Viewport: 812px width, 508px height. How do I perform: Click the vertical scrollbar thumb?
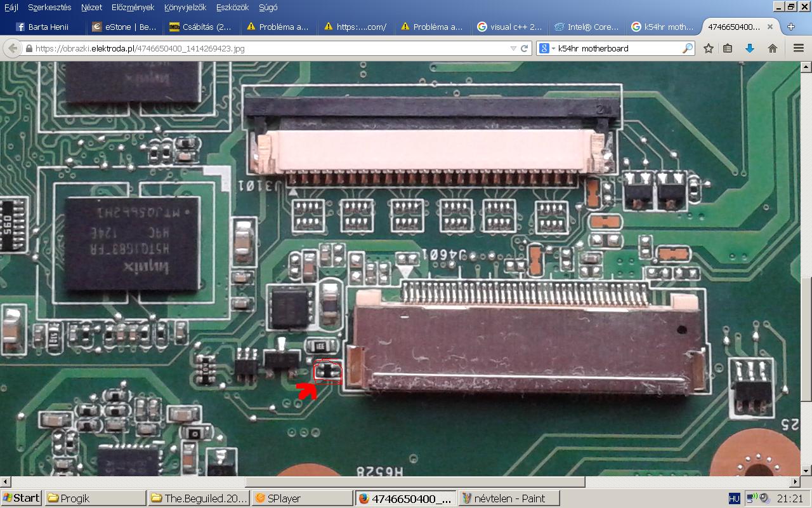tap(806, 338)
